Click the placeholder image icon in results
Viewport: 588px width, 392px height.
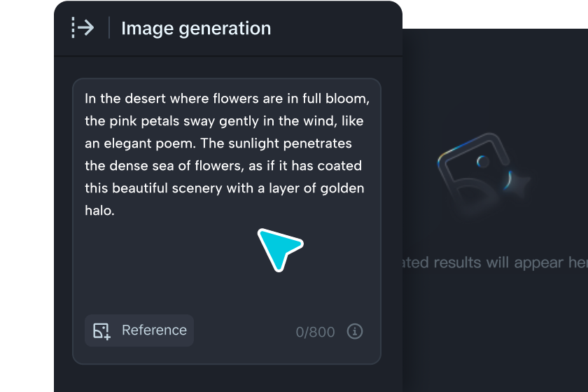(476, 175)
